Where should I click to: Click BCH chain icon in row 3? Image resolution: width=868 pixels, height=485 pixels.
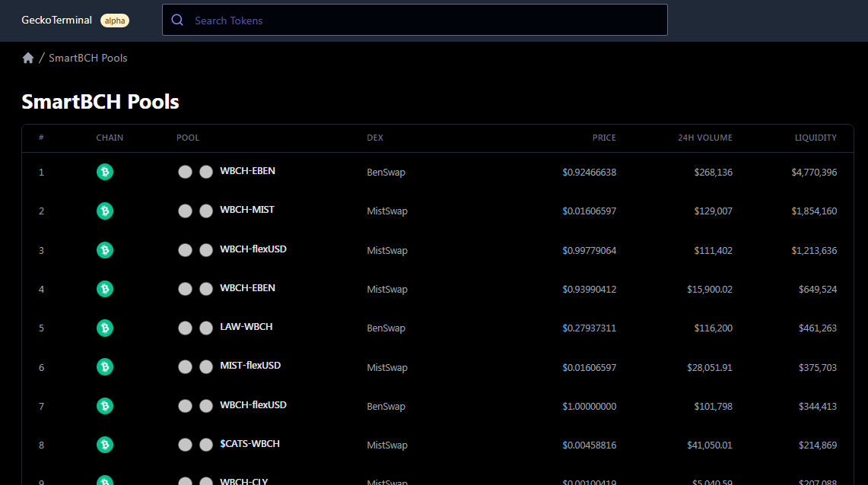(105, 250)
